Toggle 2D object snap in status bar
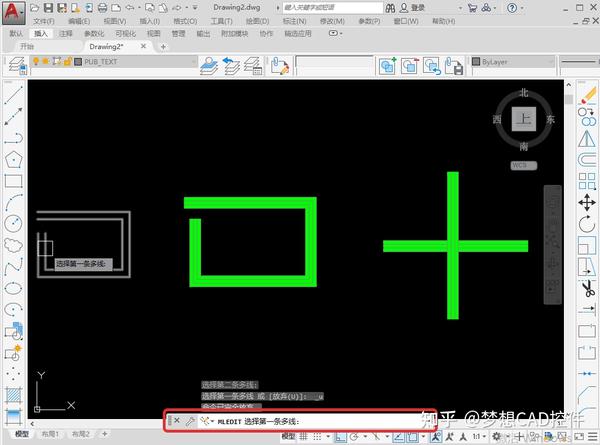 click(x=412, y=436)
